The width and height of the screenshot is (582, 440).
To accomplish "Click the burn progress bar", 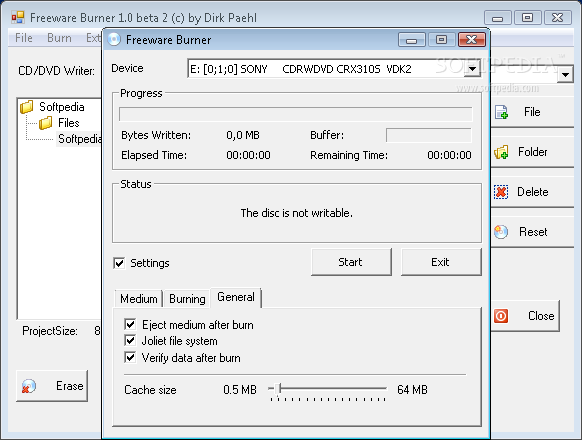I will click(x=295, y=114).
